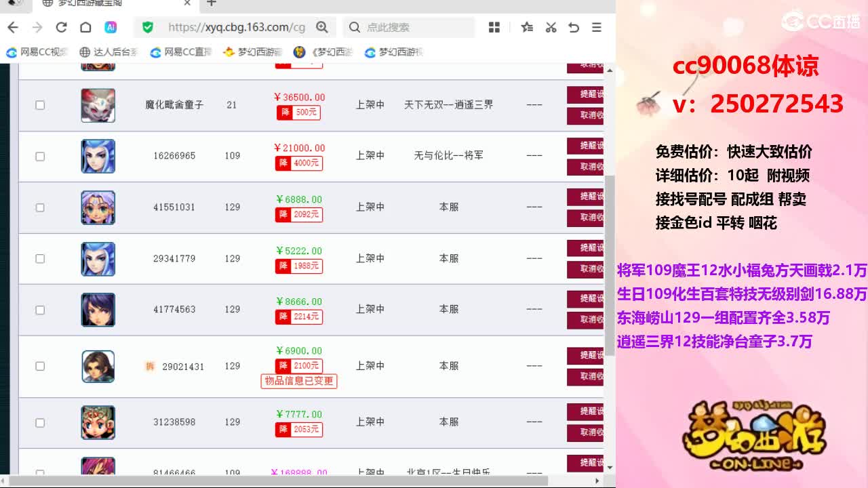
Task: Open the browser home page icon
Action: click(85, 27)
